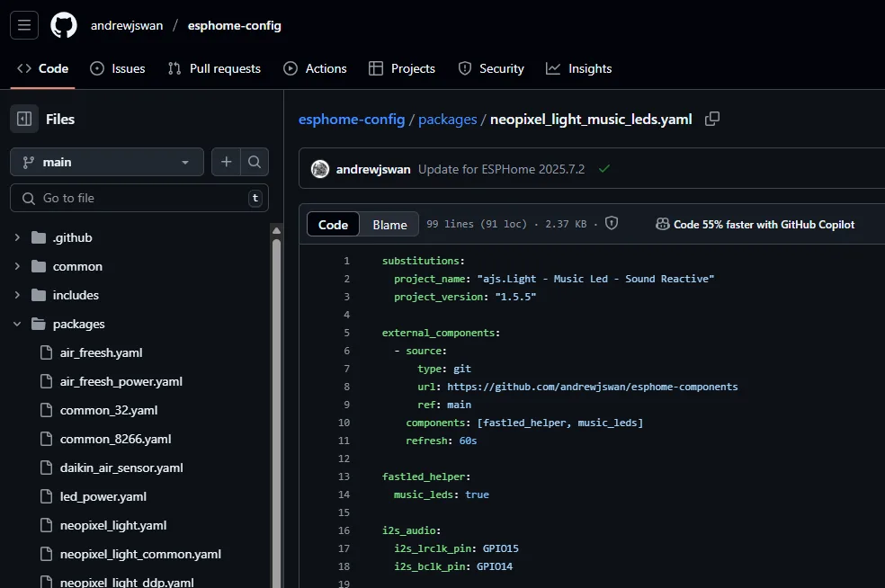This screenshot has width=885, height=588.
Task: Click the Security tab shield icon
Action: coord(464,68)
